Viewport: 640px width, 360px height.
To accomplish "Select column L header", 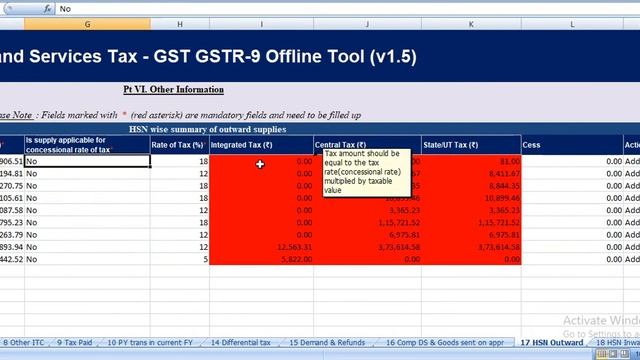I will [x=572, y=24].
